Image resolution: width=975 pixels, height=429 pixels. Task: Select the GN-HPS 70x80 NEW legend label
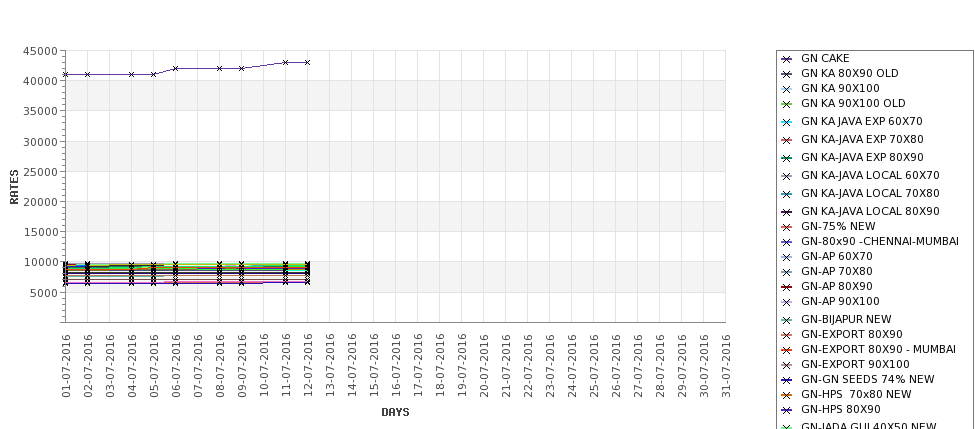[x=856, y=394]
